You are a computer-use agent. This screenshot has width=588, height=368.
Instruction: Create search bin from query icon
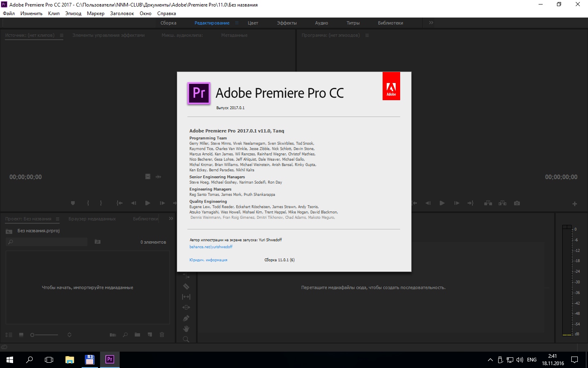(x=98, y=242)
